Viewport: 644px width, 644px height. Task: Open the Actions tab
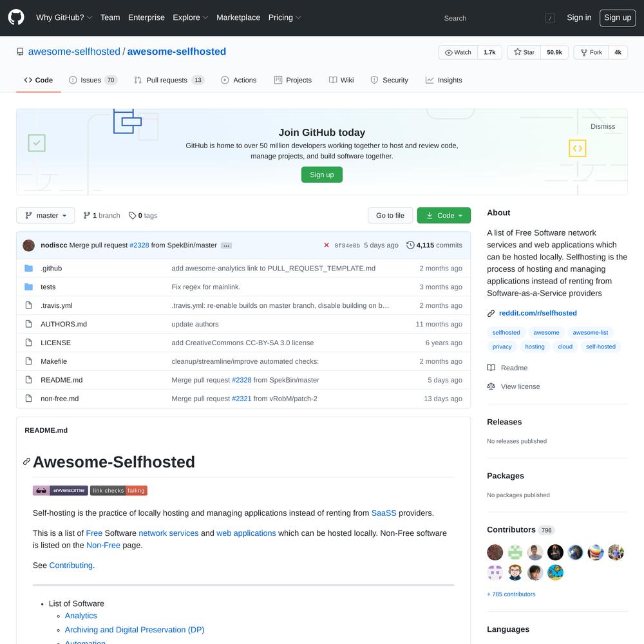tap(239, 80)
